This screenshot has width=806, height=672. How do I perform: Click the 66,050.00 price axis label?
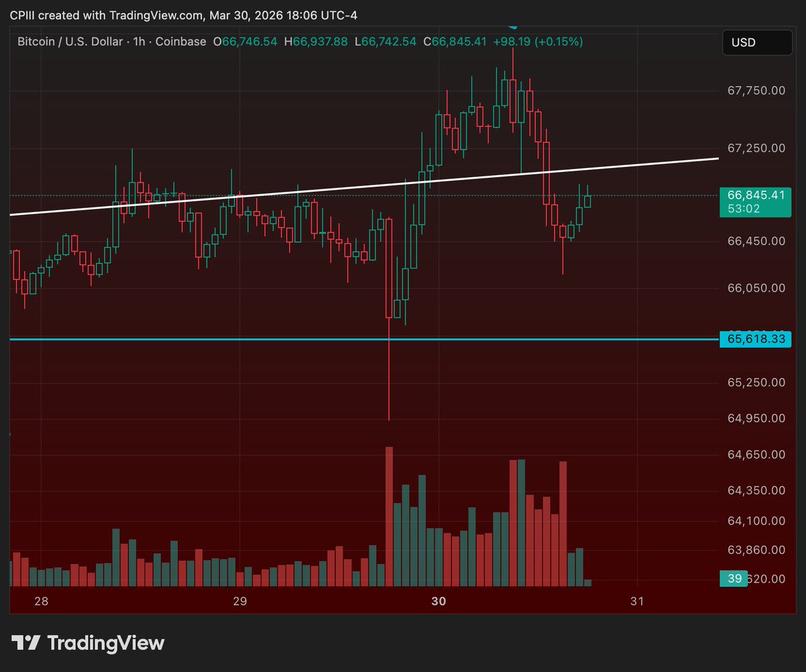(x=756, y=288)
